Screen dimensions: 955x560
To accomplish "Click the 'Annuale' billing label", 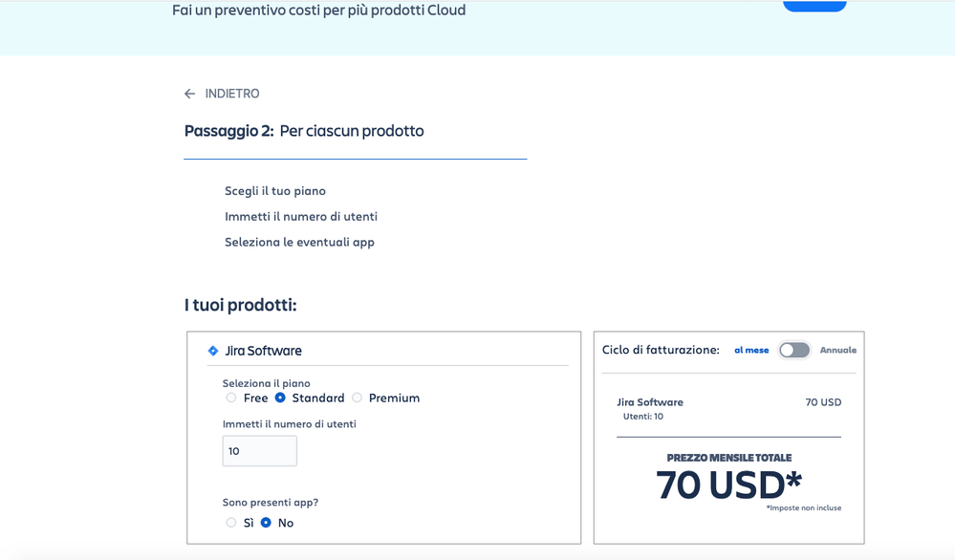I will pyautogui.click(x=838, y=350).
